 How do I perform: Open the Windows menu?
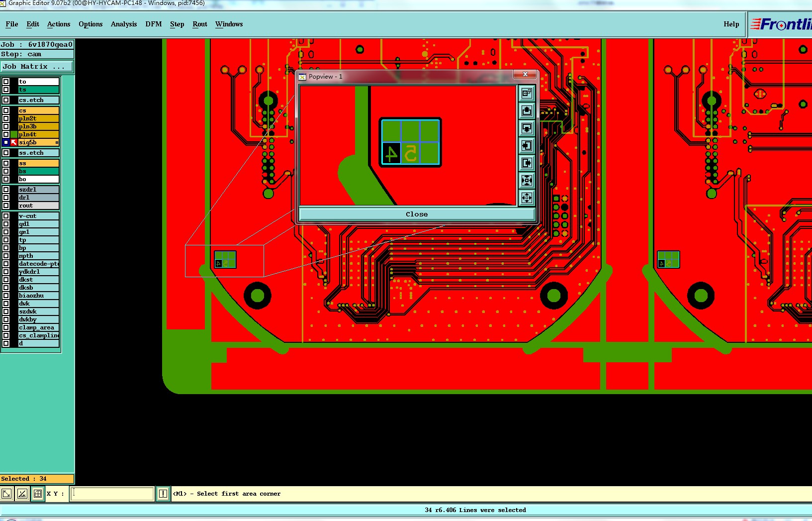coord(229,24)
